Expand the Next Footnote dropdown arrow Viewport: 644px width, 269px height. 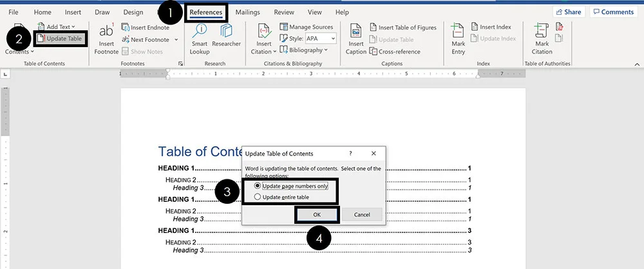click(176, 39)
